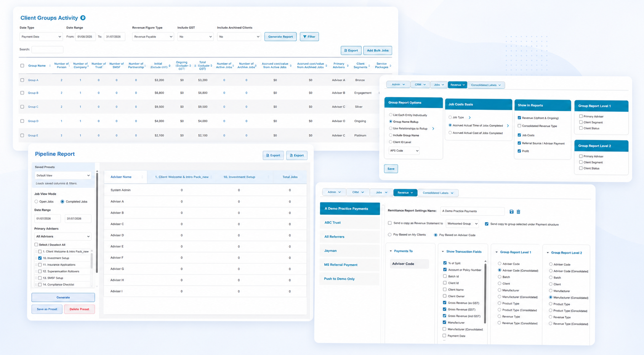
Task: Click Add Bulk Jobs button
Action: [378, 50]
